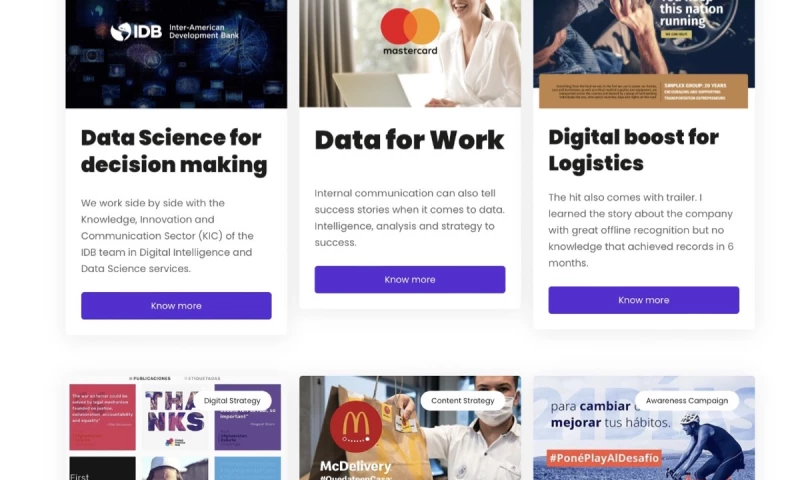
Task: Click the #PonéPlayAlDesafío hashtag banner
Action: [604, 458]
